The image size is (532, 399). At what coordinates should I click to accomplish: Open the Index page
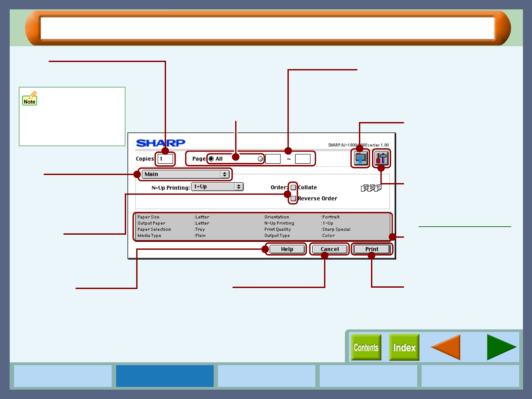tap(404, 347)
